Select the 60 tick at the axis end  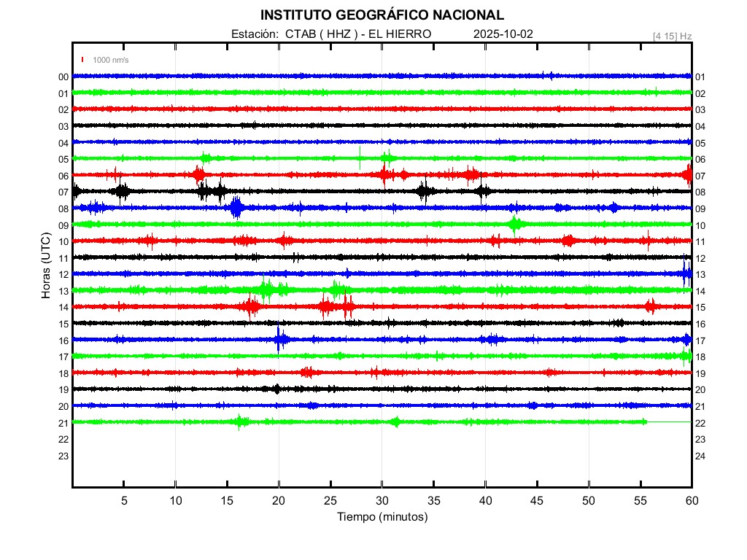pos(691,501)
